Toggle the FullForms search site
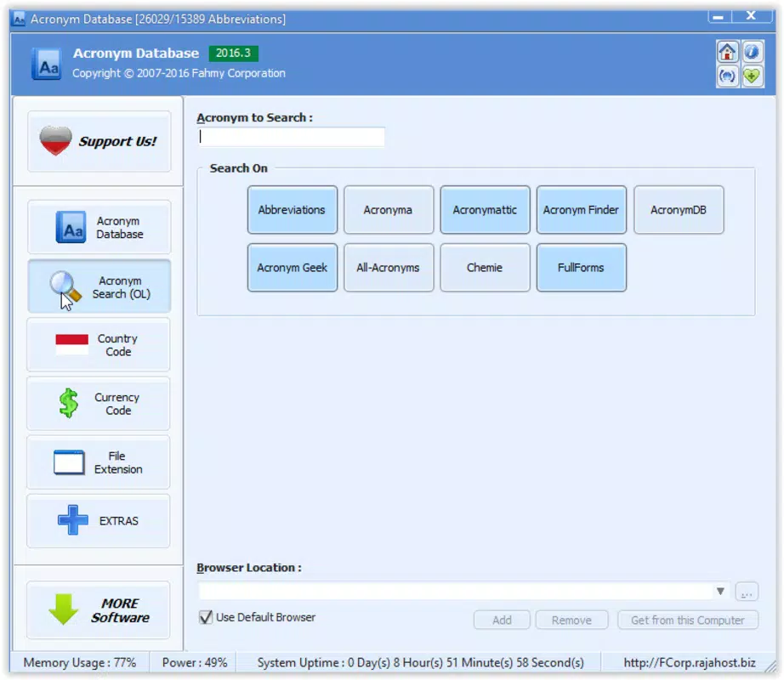 pyautogui.click(x=582, y=268)
